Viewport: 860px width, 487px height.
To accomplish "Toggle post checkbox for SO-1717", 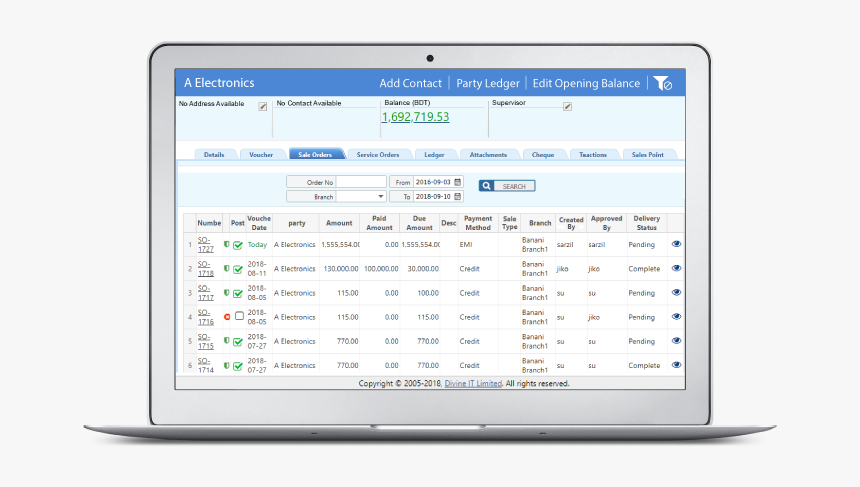I will coord(238,293).
